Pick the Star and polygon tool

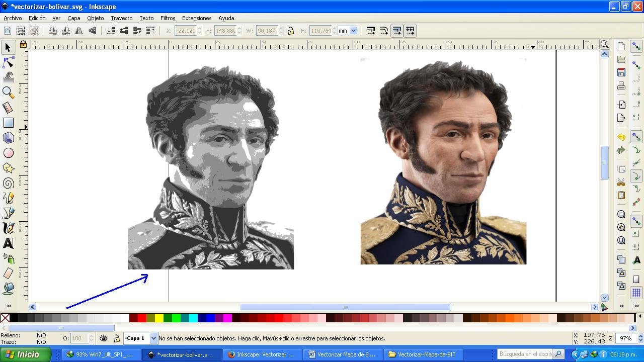tap(8, 168)
